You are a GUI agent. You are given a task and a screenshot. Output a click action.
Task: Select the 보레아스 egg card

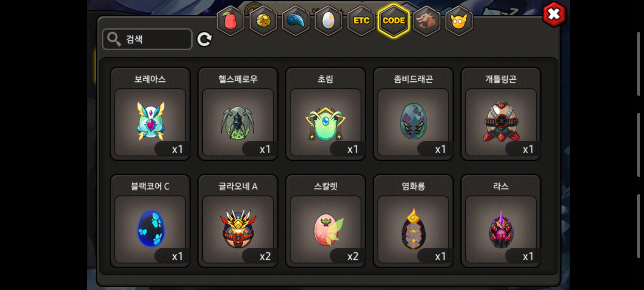[x=150, y=114]
